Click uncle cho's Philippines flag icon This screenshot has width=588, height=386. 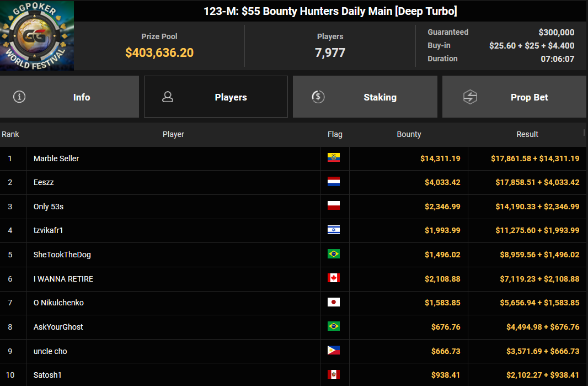pos(333,350)
